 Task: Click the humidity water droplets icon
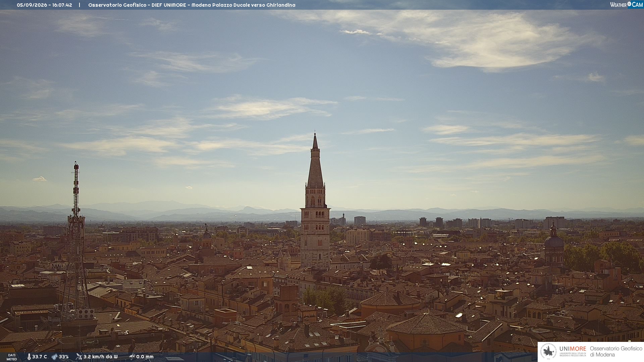click(55, 357)
